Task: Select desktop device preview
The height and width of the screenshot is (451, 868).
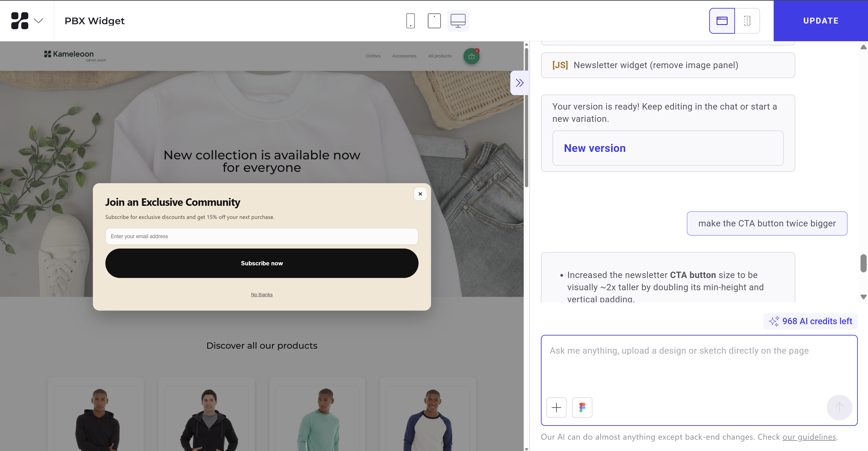Action: [x=458, y=21]
